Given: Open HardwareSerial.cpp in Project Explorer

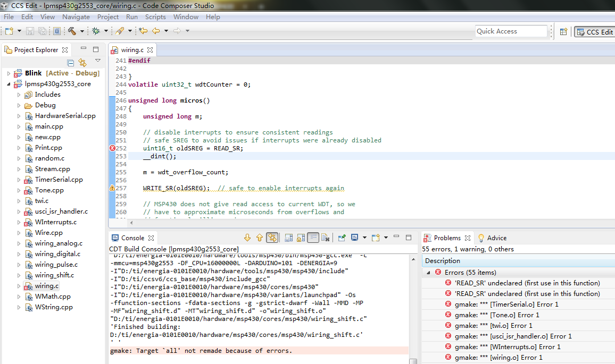Looking at the screenshot, I should (65, 116).
